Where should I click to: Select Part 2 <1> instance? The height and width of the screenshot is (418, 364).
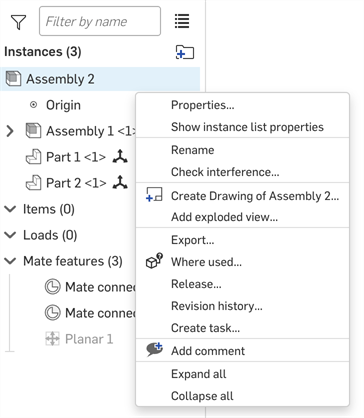[x=76, y=183]
